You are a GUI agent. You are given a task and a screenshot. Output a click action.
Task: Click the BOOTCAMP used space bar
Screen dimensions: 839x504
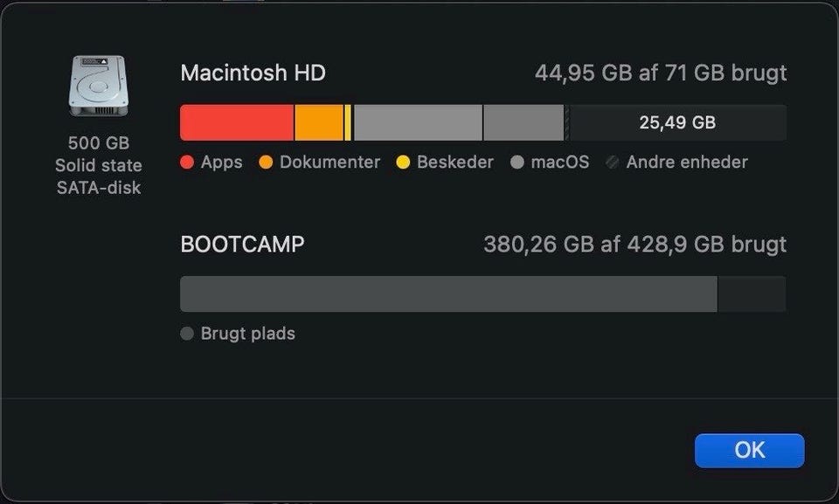(447, 294)
